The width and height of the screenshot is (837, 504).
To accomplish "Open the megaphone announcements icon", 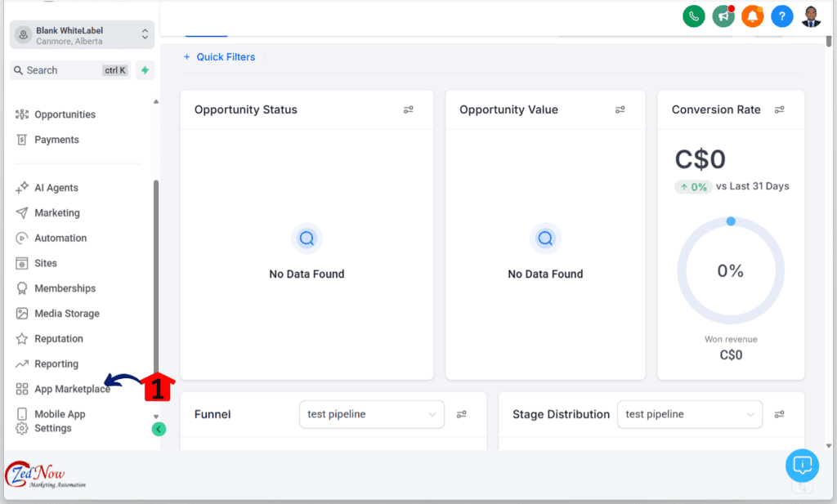I will click(723, 16).
